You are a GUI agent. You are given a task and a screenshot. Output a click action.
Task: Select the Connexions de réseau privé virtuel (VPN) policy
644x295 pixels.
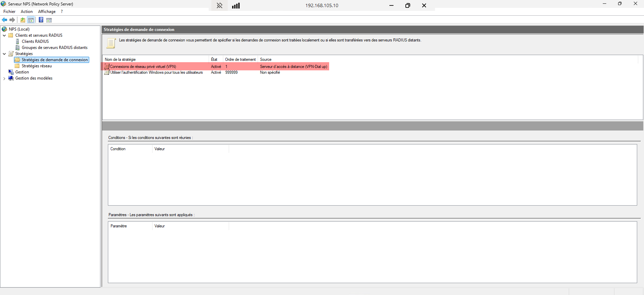(x=143, y=67)
